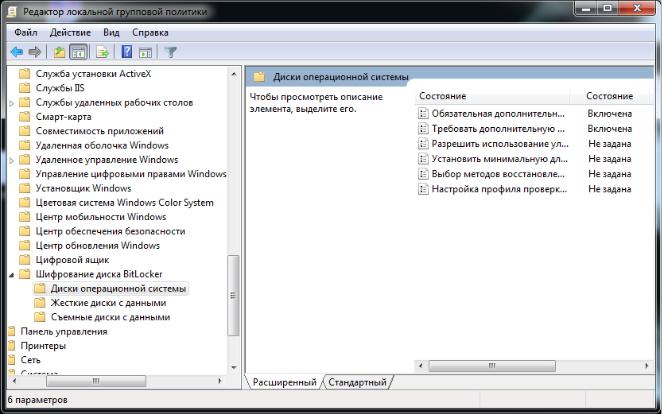Click tree pane horizontal scroll left arrow

(14, 381)
